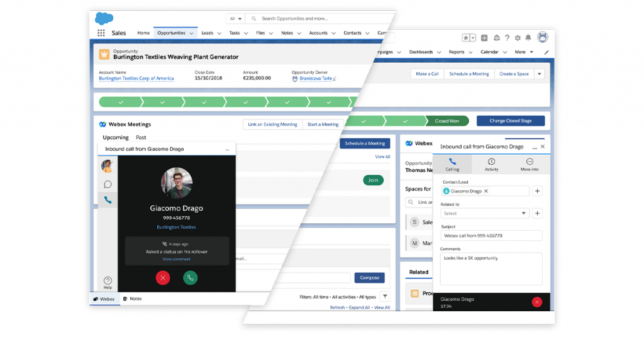Open the Trailhead guidance cloud icon
644x337 pixels.
(x=497, y=38)
